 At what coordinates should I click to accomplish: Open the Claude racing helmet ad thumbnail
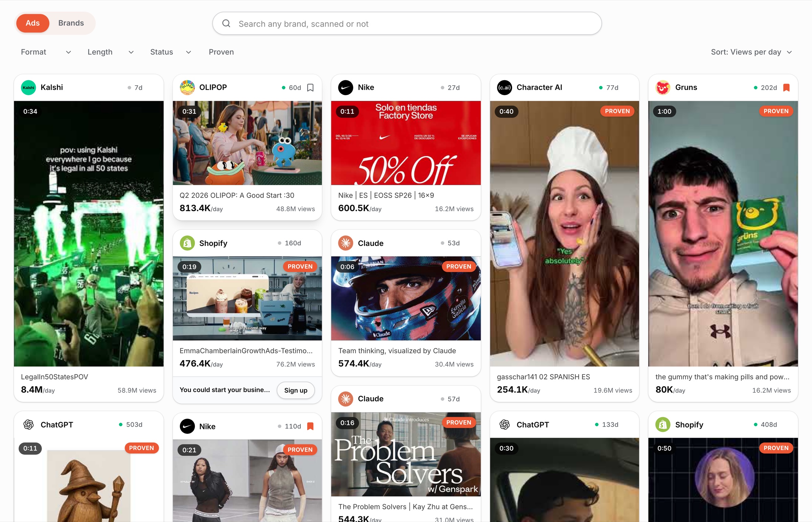click(x=406, y=298)
